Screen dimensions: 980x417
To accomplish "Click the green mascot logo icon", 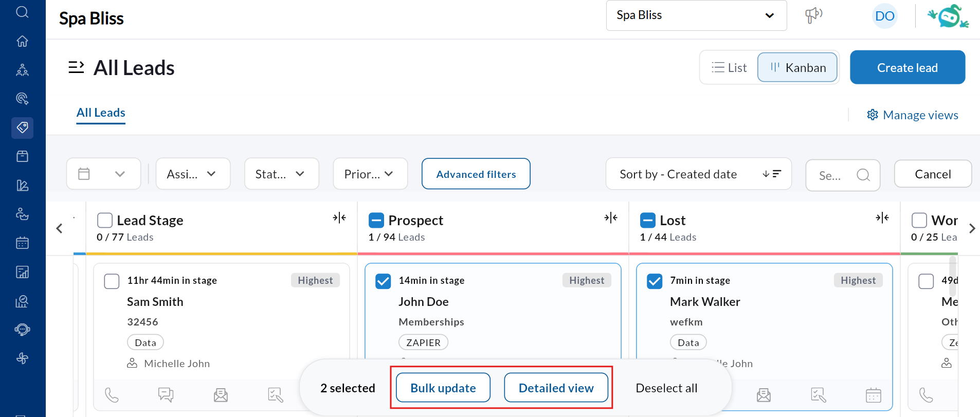I will 948,16.
